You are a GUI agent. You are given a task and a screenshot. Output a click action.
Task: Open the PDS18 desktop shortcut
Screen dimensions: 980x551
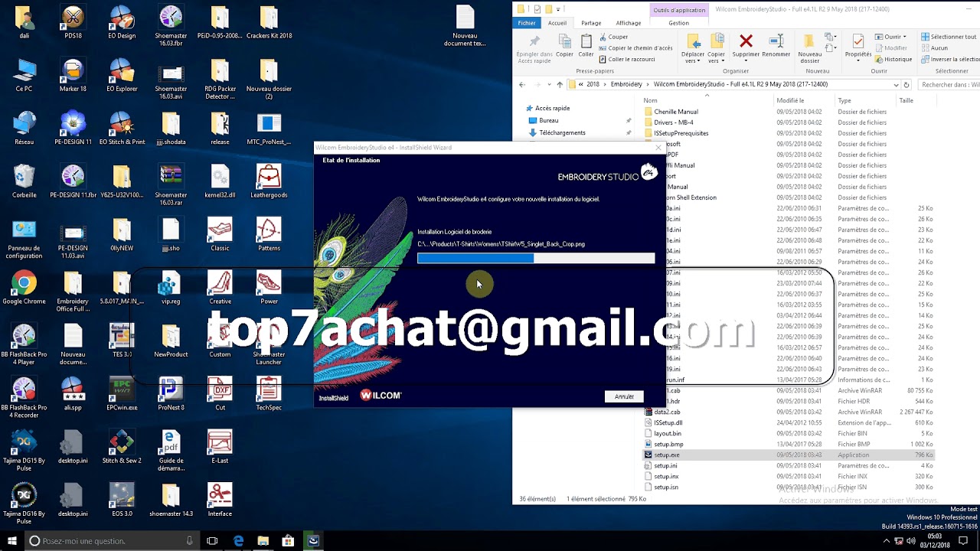tap(73, 23)
